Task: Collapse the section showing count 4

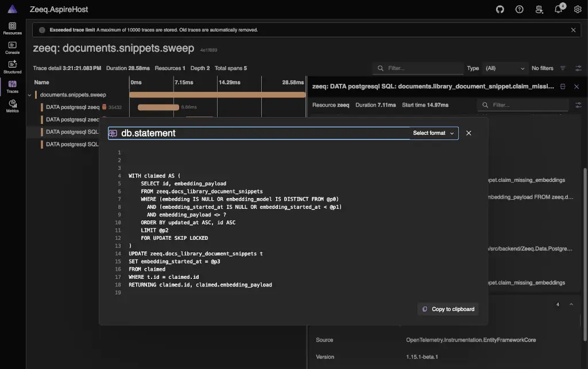Action: 571,304
